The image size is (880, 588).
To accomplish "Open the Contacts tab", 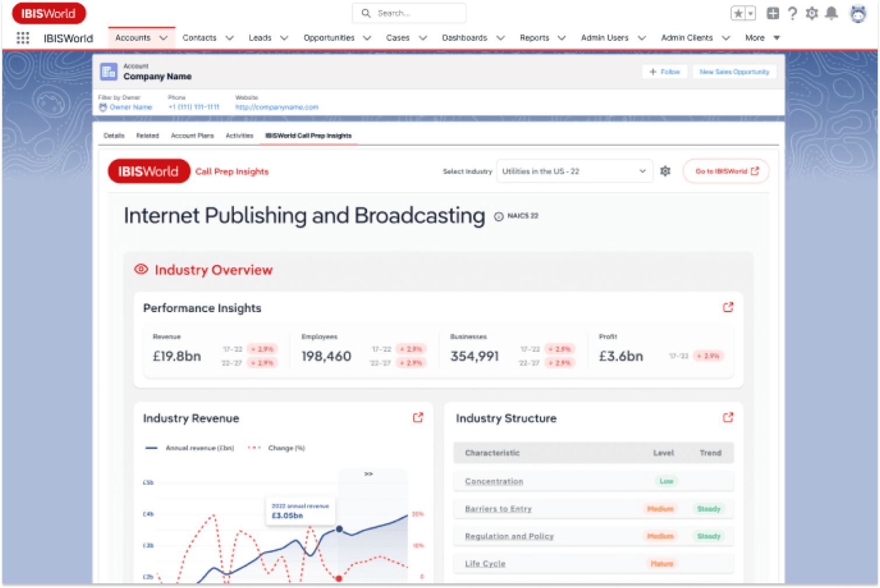I will coord(200,38).
